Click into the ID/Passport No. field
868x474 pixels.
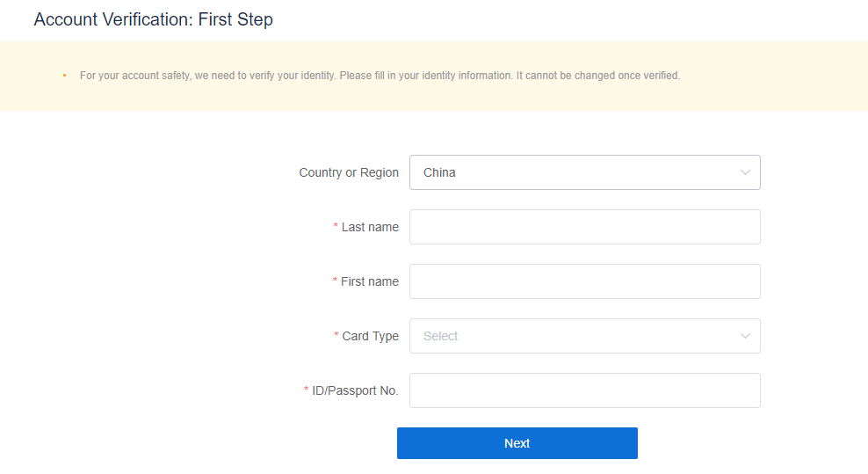(x=584, y=390)
